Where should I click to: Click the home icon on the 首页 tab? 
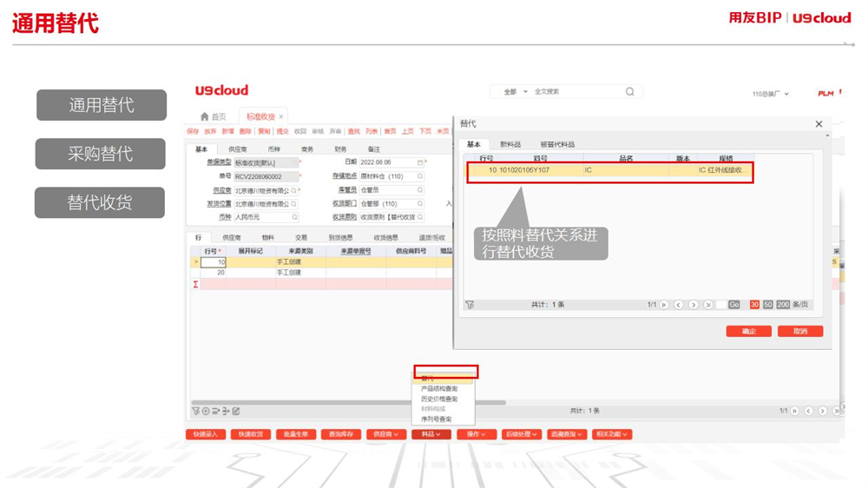(x=204, y=116)
